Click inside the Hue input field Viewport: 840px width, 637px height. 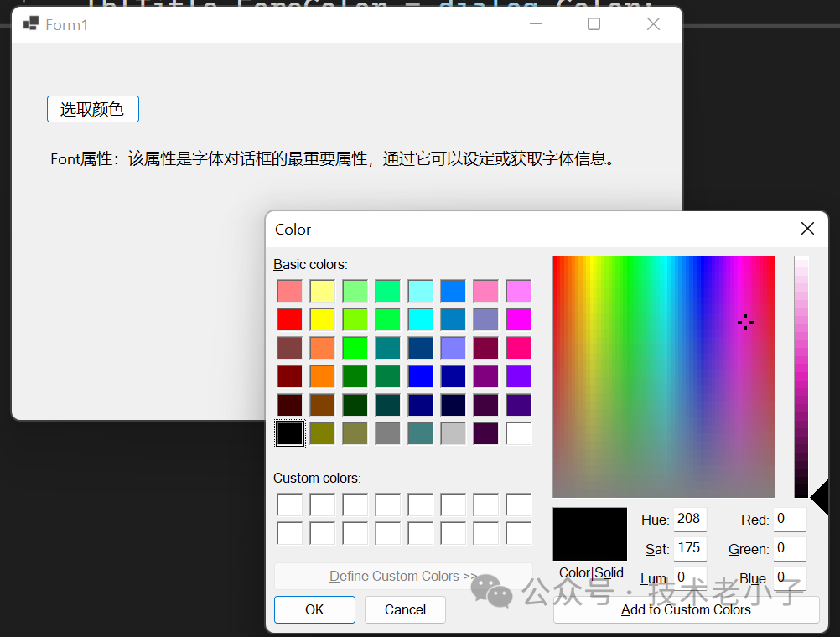pos(689,519)
